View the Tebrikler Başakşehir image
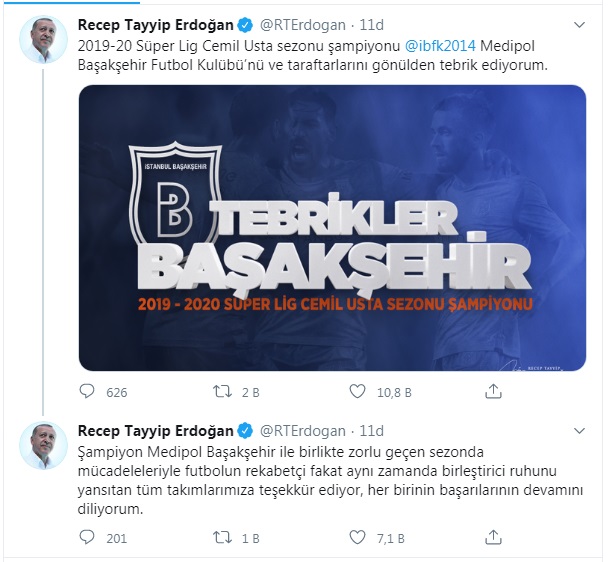The image size is (609, 562). tap(332, 228)
